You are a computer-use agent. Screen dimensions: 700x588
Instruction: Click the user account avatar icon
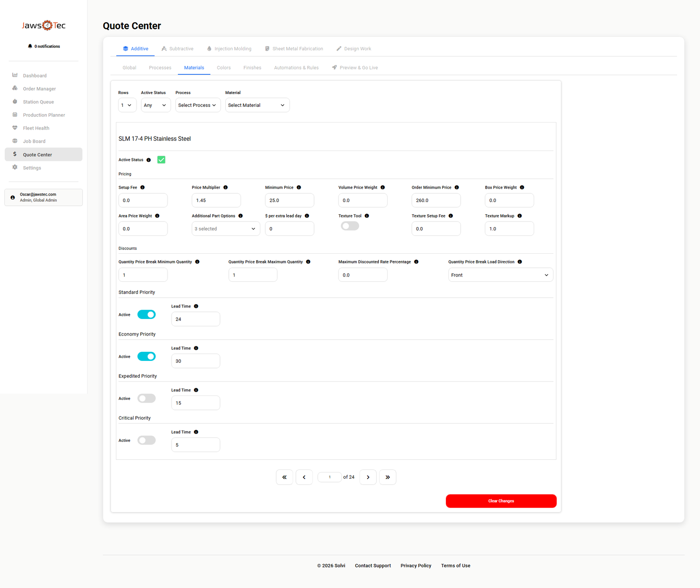pyautogui.click(x=13, y=197)
